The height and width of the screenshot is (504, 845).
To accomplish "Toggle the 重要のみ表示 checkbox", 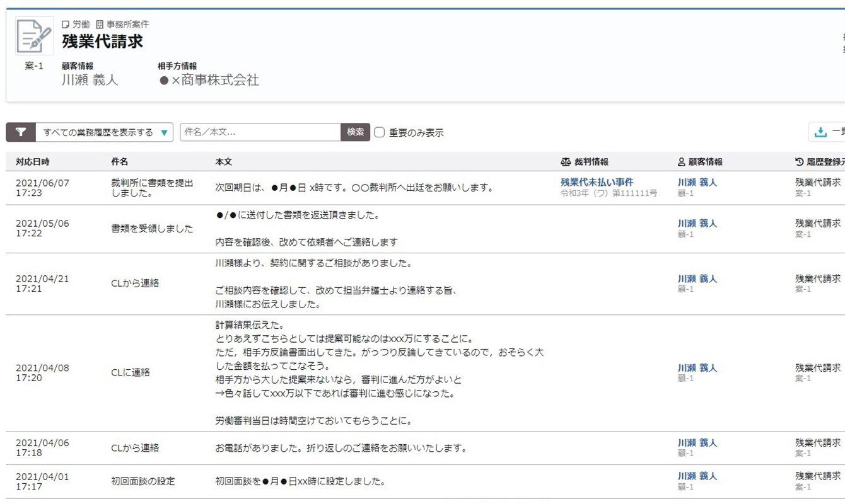I will 379,132.
